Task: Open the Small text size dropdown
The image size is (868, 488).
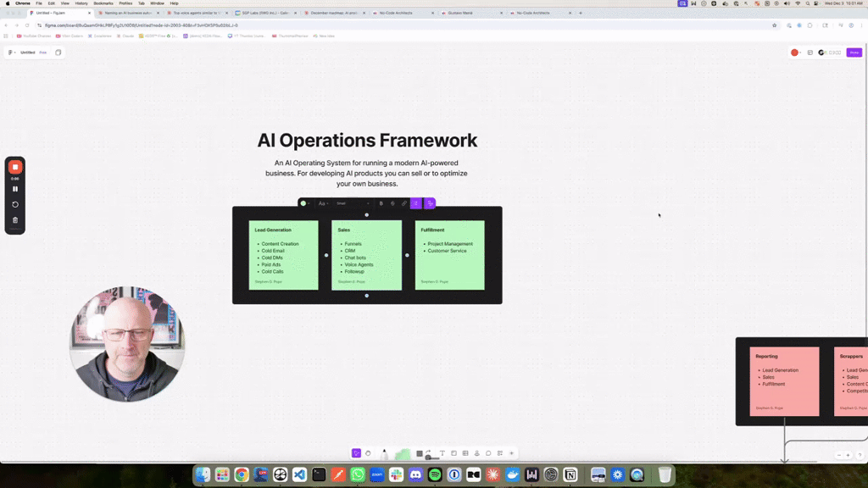Action: pos(353,203)
